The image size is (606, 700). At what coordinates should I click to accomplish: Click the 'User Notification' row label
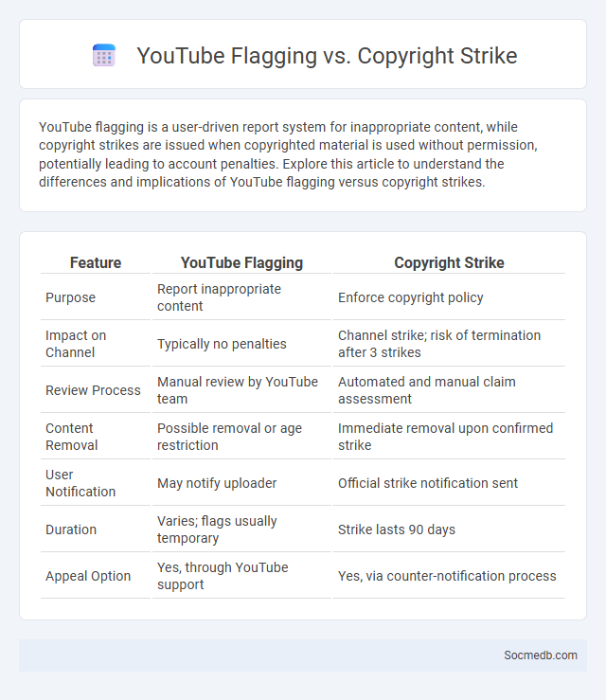tap(80, 483)
